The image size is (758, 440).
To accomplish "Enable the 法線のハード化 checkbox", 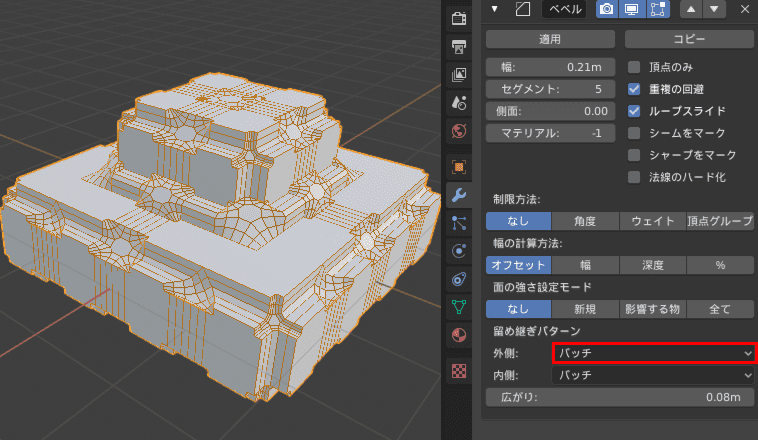I will pos(634,177).
